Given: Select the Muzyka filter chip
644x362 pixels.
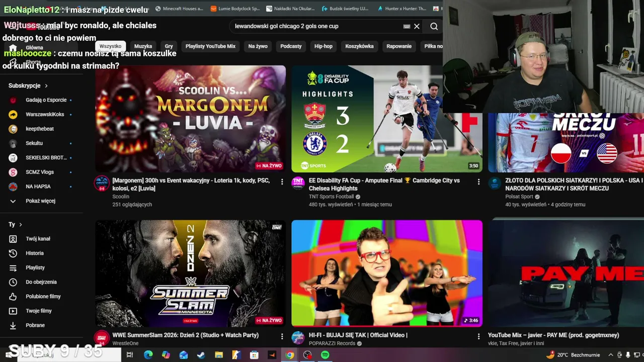Looking at the screenshot, I should (143, 46).
